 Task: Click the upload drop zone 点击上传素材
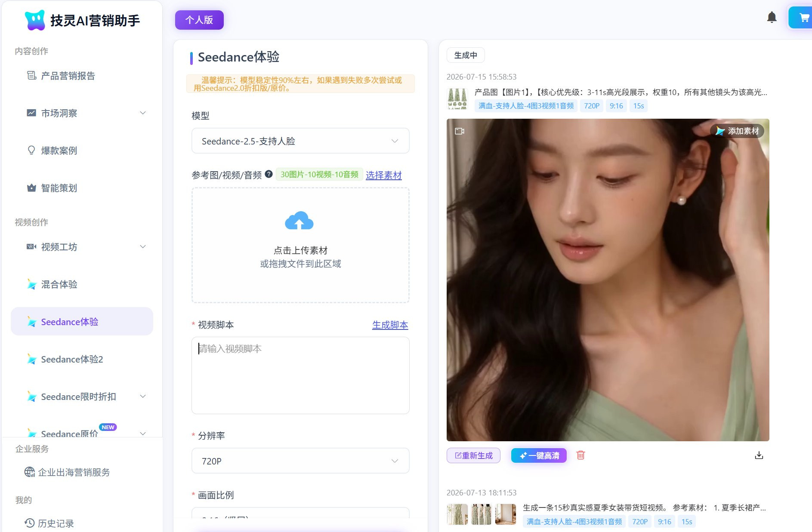click(x=300, y=245)
